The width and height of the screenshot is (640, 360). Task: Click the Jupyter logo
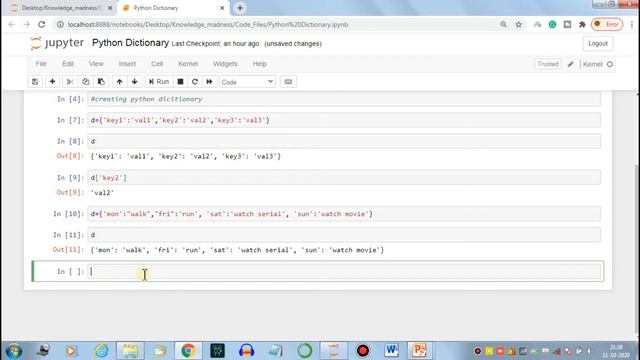57,43
